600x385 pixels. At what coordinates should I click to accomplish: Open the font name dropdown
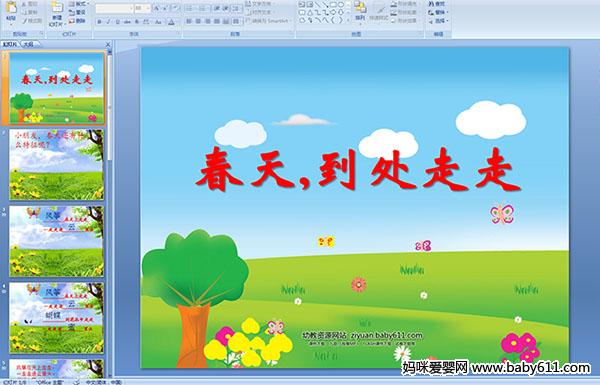pyautogui.click(x=131, y=8)
